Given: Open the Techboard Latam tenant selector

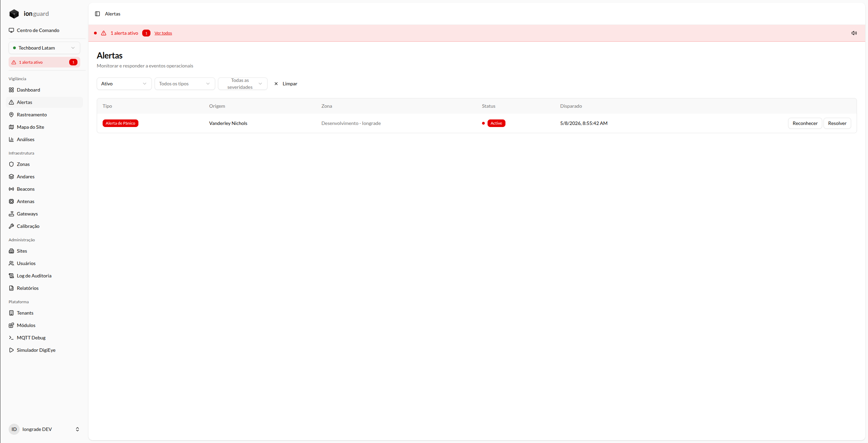Looking at the screenshot, I should [44, 48].
